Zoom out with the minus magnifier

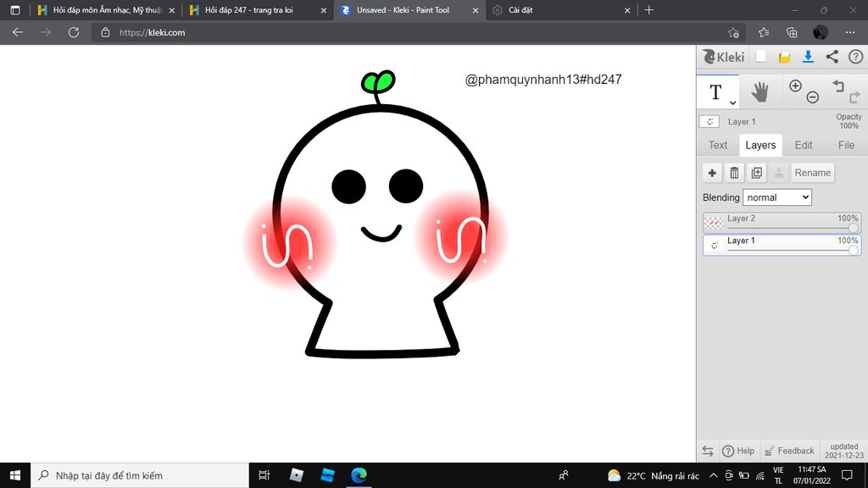[813, 97]
